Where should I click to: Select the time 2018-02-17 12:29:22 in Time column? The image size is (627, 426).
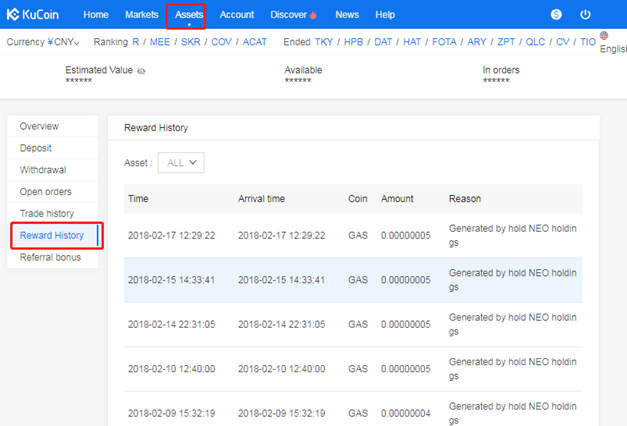pos(172,236)
